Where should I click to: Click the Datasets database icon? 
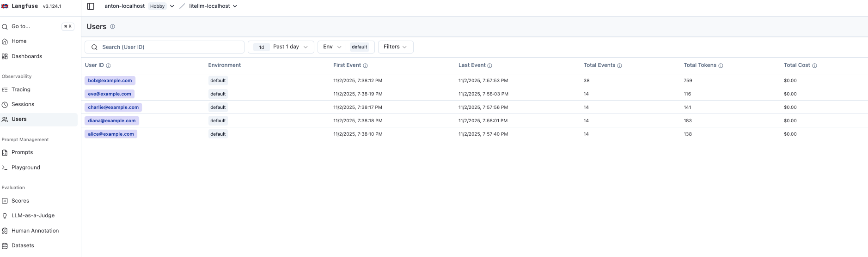point(5,246)
